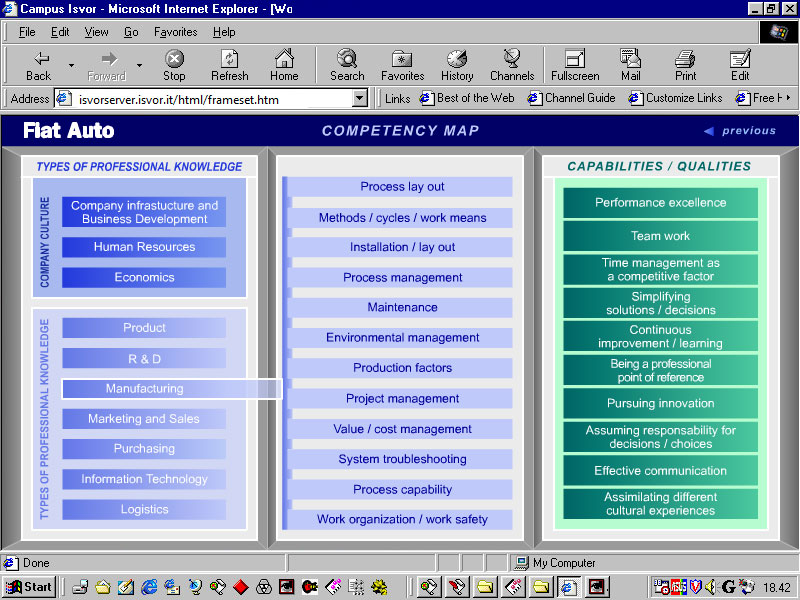
Task: Open the Channels toolbar icon
Action: (512, 65)
